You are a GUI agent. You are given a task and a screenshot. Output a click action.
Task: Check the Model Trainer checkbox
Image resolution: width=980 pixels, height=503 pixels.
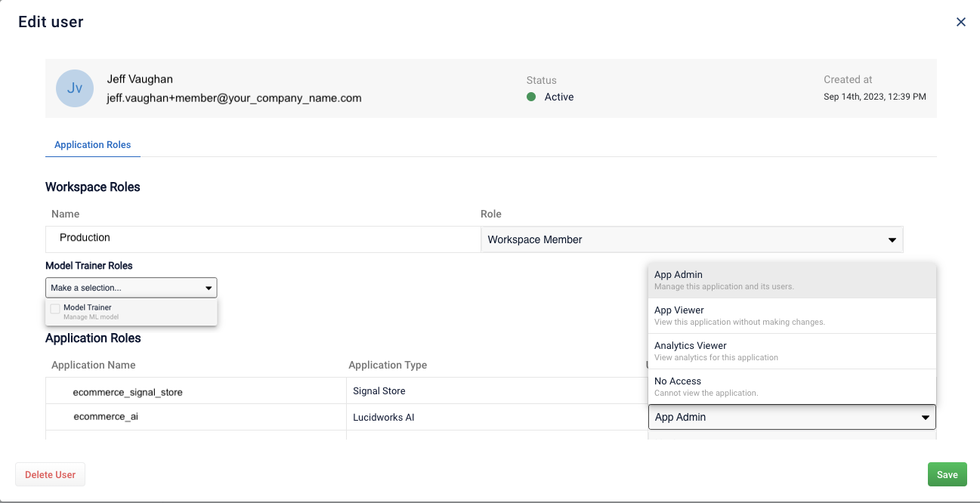(x=55, y=309)
